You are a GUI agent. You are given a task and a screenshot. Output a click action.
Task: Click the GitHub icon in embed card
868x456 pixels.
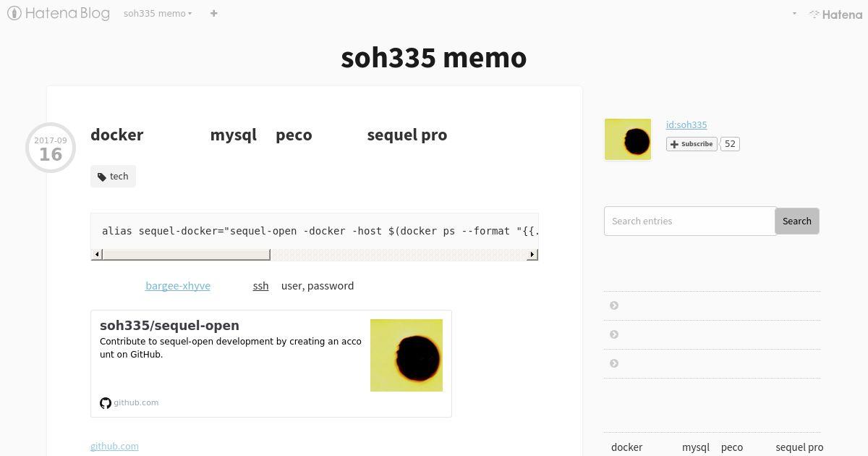tap(106, 403)
